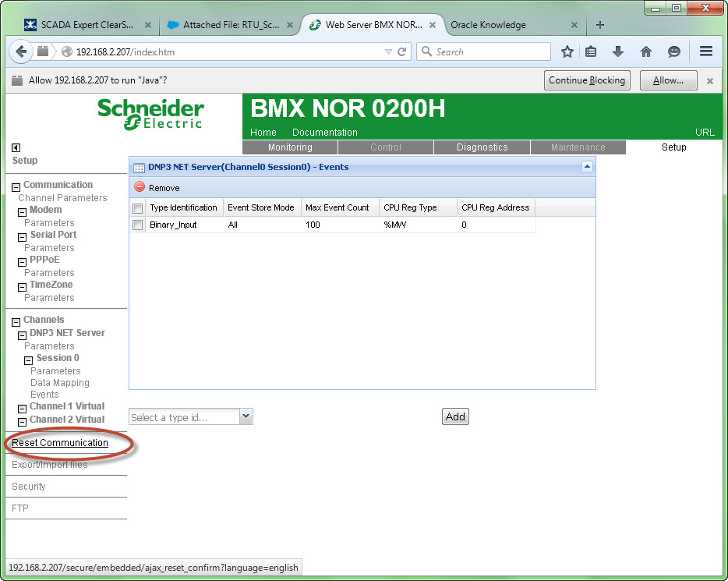This screenshot has height=581, width=728.
Task: Collapse the Modem tree node
Action: tap(22, 212)
